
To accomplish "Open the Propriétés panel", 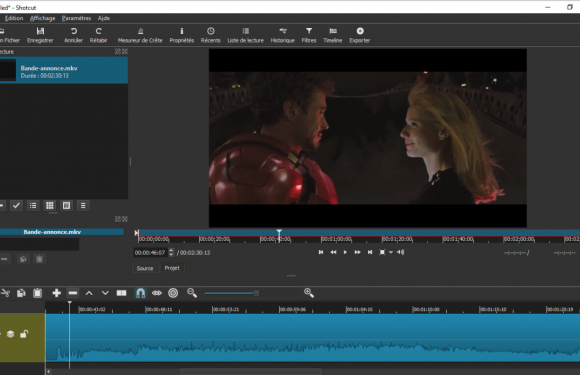I will tap(182, 36).
